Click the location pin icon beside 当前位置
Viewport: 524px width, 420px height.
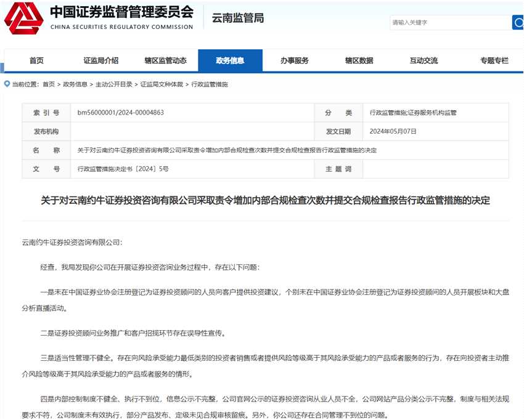pos(7,84)
